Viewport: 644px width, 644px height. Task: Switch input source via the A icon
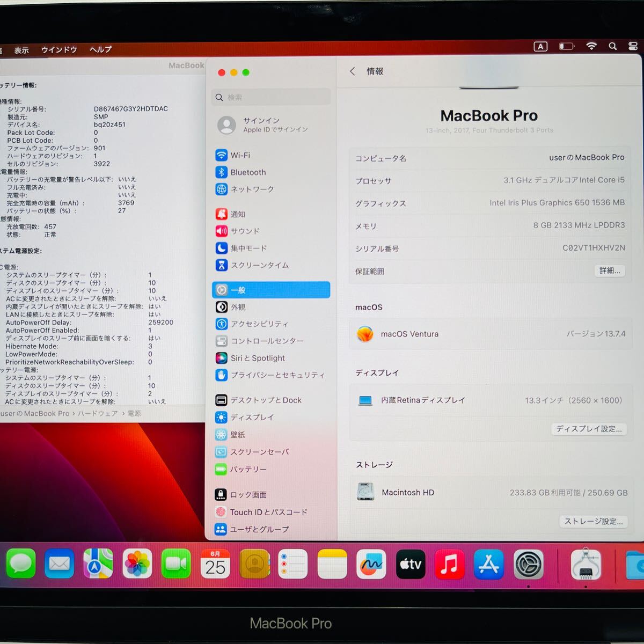pyautogui.click(x=540, y=47)
